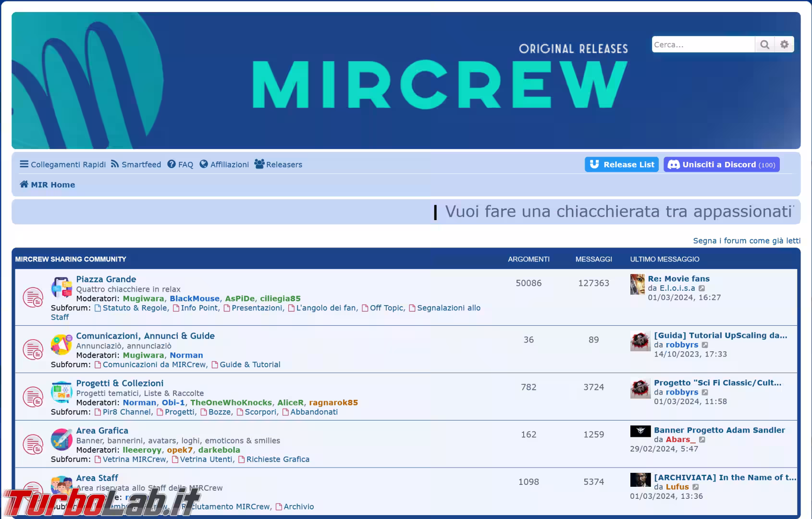Click read-status icon for Comunicazioni row
The image size is (812, 519).
pos(33,349)
